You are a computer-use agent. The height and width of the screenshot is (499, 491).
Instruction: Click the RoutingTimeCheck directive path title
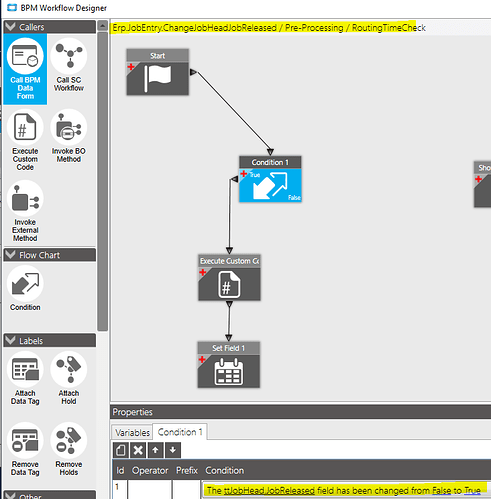click(x=269, y=28)
